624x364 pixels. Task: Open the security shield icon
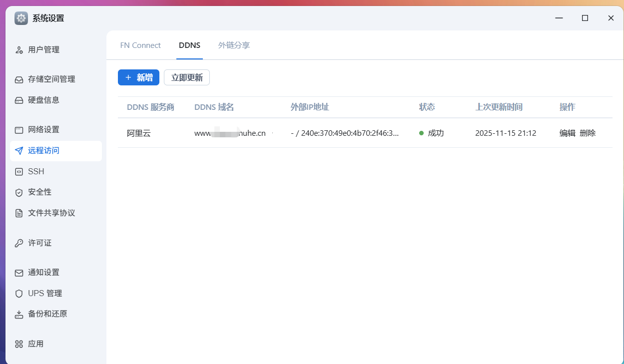click(19, 192)
